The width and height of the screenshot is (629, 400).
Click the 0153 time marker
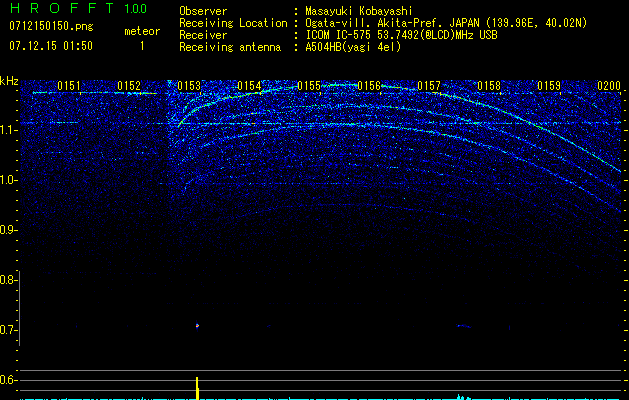coord(189,86)
